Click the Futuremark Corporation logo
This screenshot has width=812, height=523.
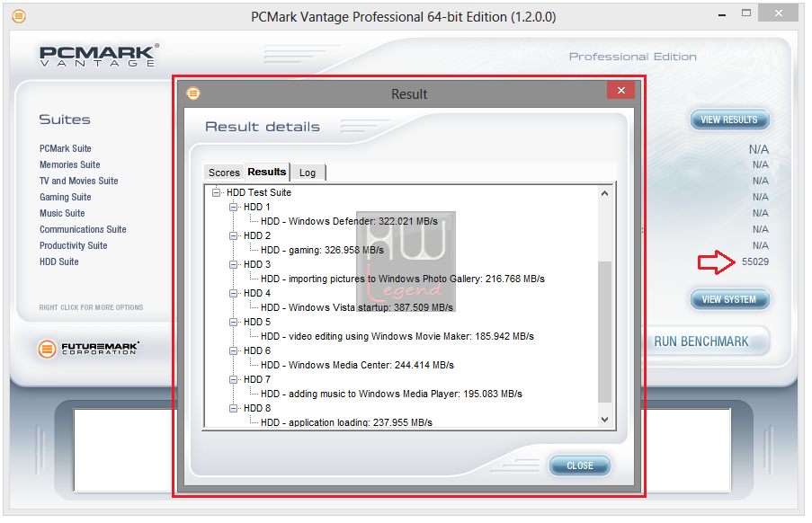point(88,349)
